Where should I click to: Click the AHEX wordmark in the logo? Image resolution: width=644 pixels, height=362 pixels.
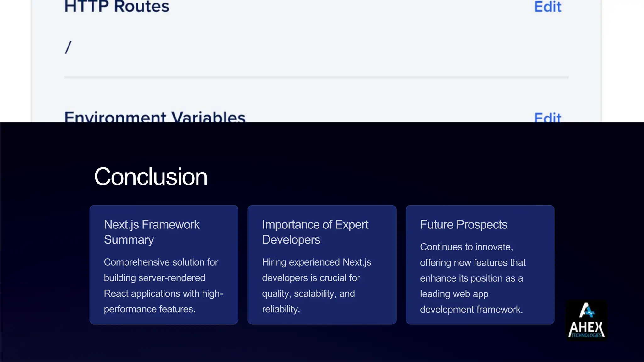(586, 327)
